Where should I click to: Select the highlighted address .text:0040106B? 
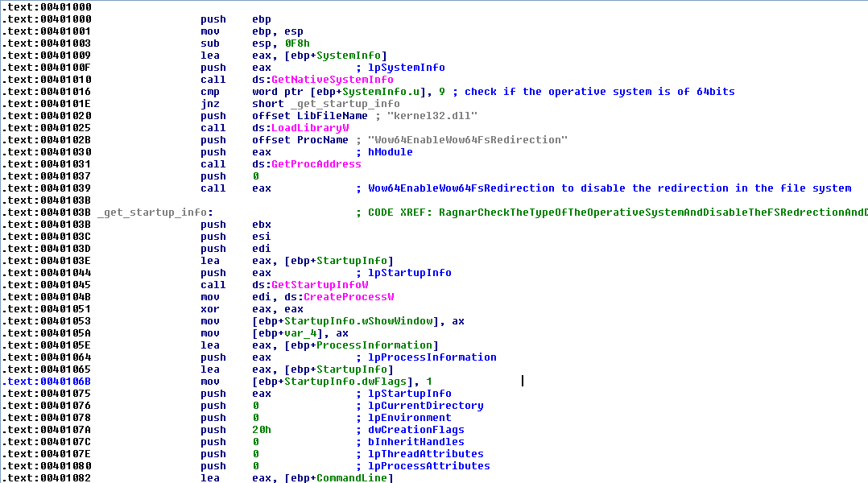[46, 382]
